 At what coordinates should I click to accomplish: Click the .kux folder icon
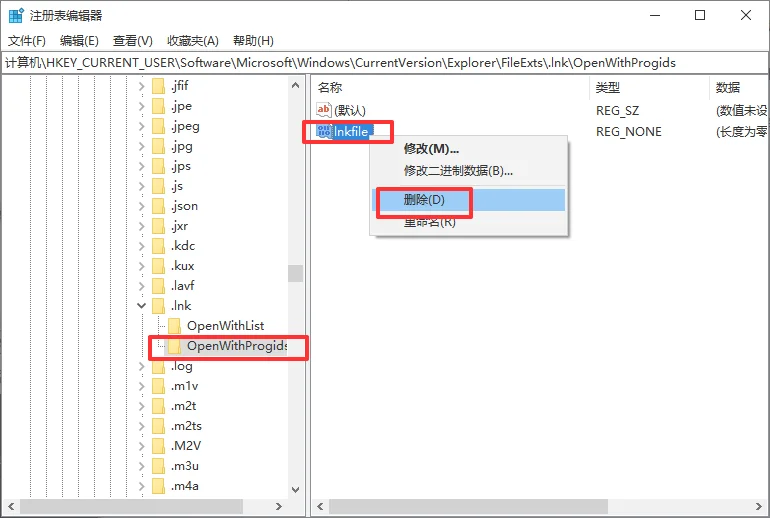tap(158, 266)
